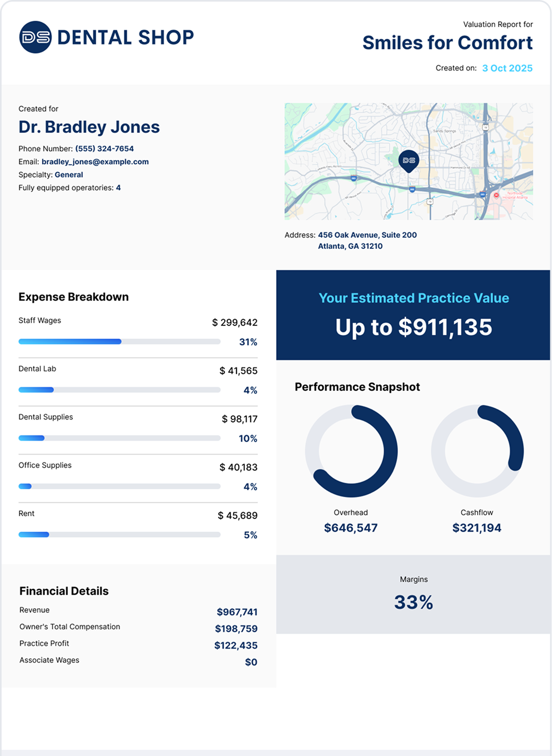Click the DS Dental Shop logo
552x756 pixels.
pos(106,37)
